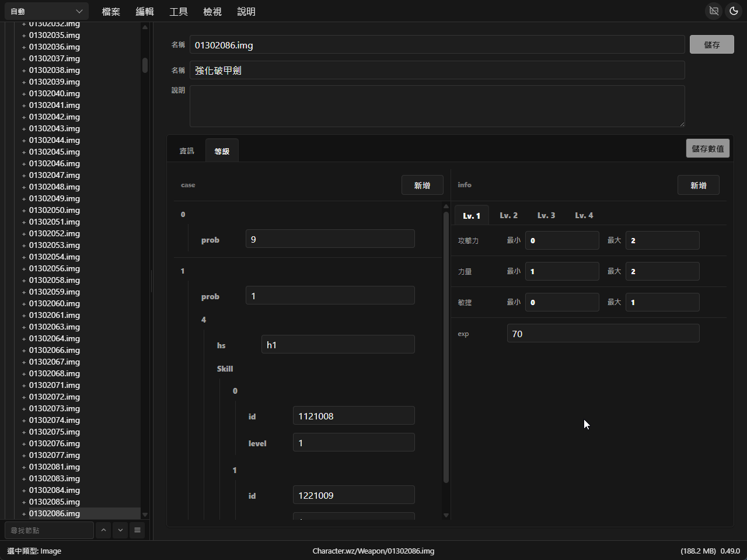Screen dimensions: 747x560
Task: Click status path Character.wz/Weapon/01302086.img
Action: click(x=373, y=551)
